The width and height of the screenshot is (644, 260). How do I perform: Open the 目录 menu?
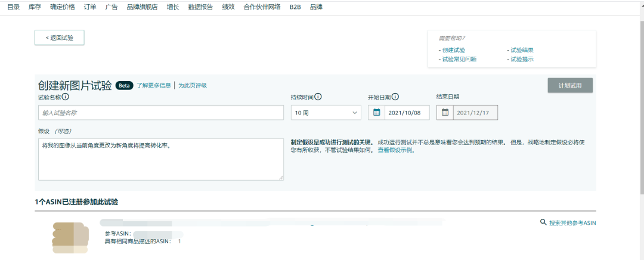14,7
